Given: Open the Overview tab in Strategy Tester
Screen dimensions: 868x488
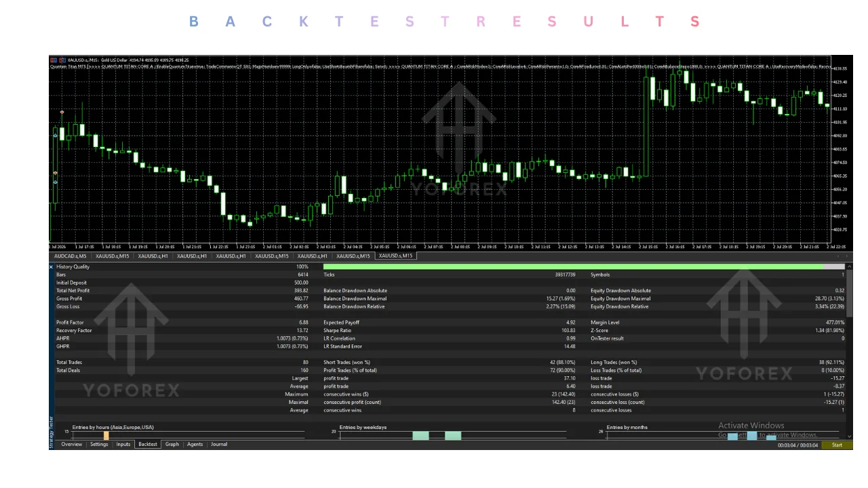Looking at the screenshot, I should point(72,445).
